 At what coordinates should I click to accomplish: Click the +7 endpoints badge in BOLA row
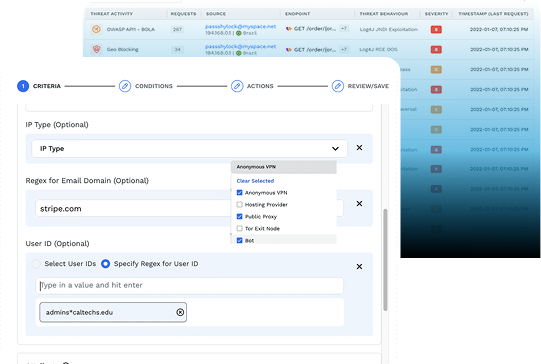[344, 29]
